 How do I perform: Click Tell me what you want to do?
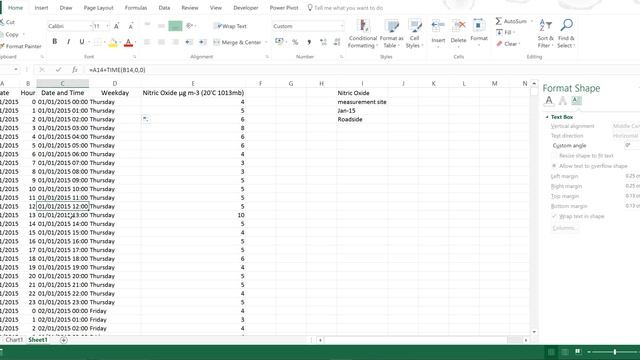(x=345, y=8)
